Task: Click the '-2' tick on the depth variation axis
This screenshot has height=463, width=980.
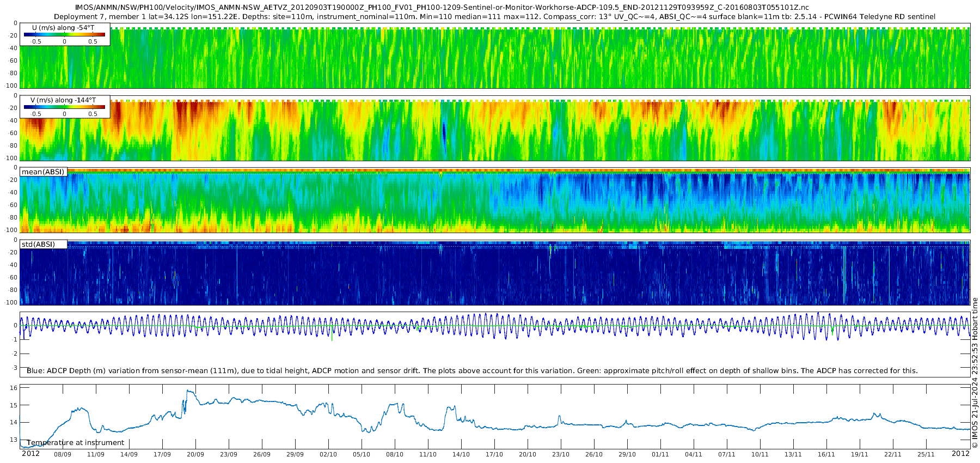Action: point(15,354)
